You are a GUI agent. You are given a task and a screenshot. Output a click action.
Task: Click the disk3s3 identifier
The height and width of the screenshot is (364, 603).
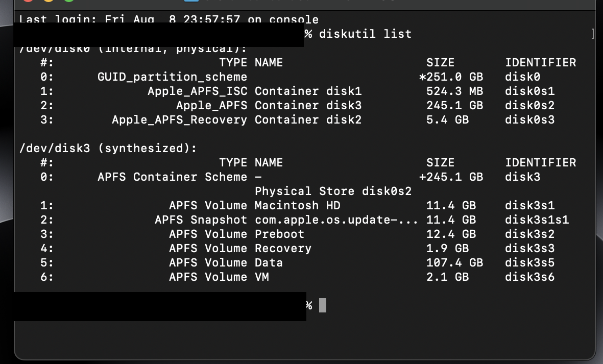[x=529, y=249]
